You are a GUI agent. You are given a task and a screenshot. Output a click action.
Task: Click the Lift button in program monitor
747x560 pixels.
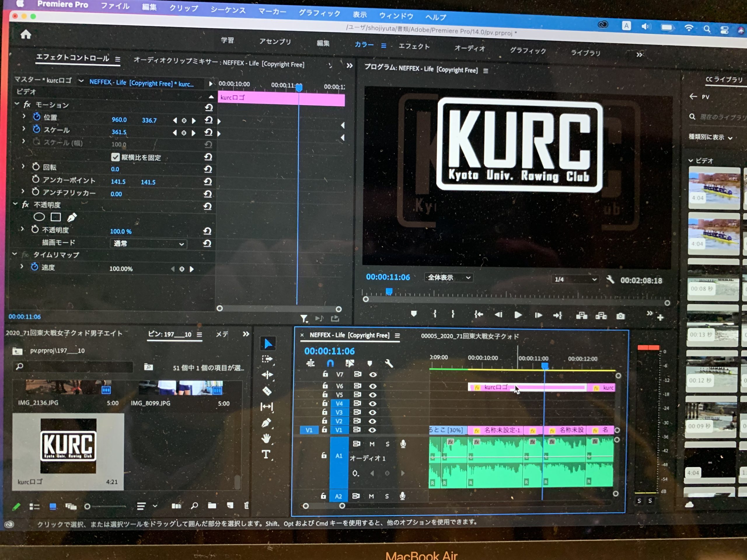(x=582, y=316)
